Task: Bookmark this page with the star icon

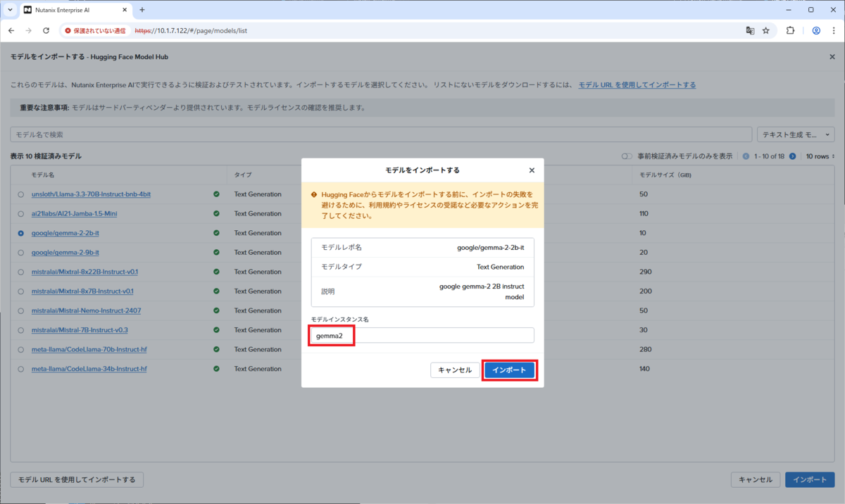Action: click(x=766, y=31)
